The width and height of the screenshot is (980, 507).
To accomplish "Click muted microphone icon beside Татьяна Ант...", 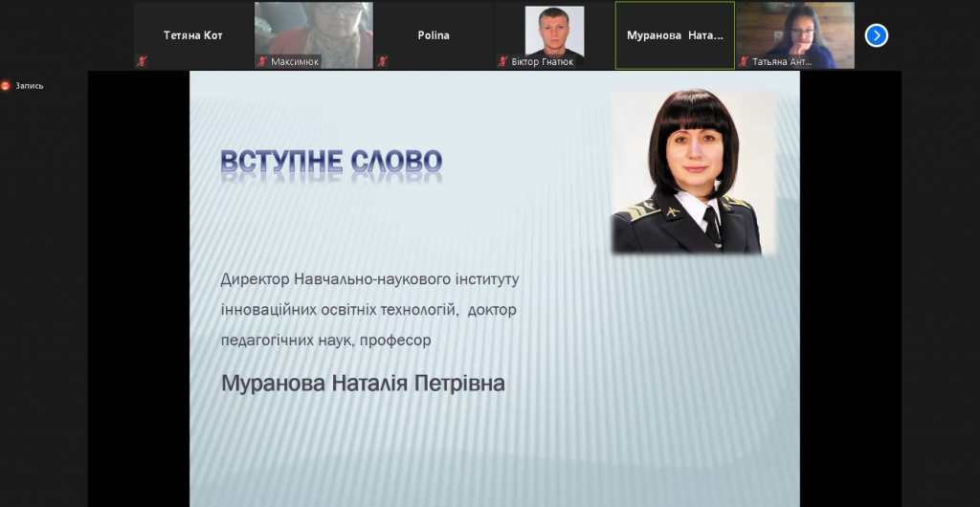I will [743, 61].
